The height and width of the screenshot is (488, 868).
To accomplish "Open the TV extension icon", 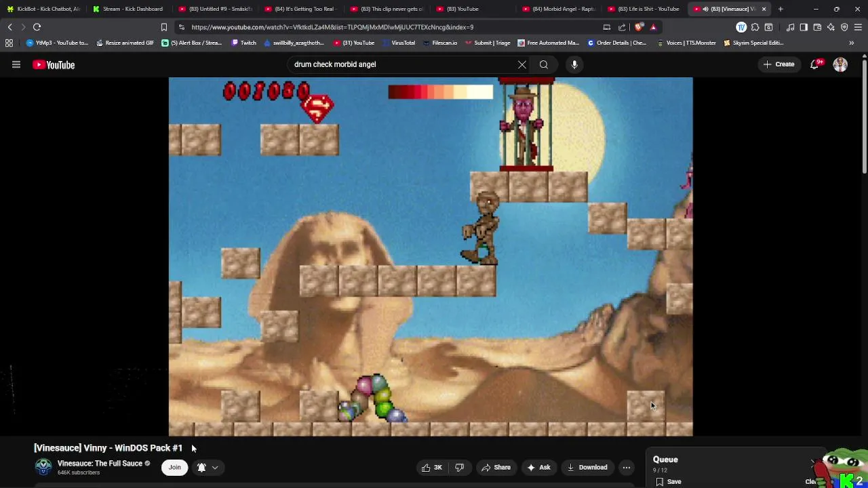I will pyautogui.click(x=741, y=27).
